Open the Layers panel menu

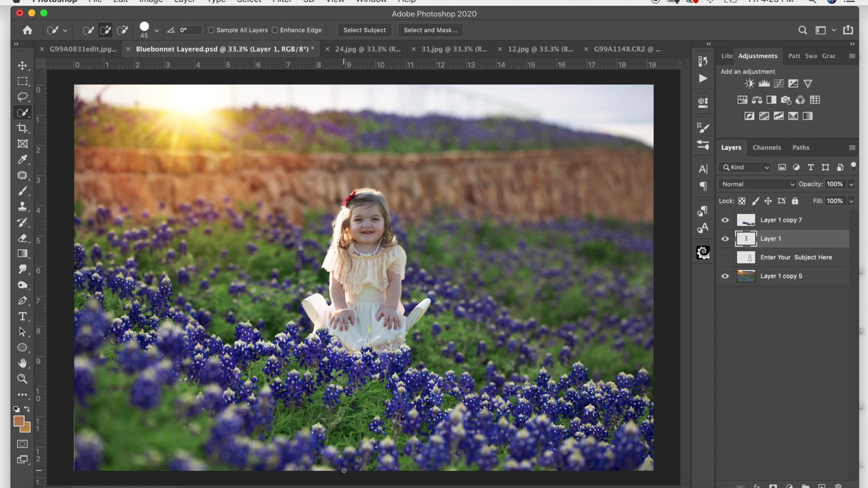[852, 148]
